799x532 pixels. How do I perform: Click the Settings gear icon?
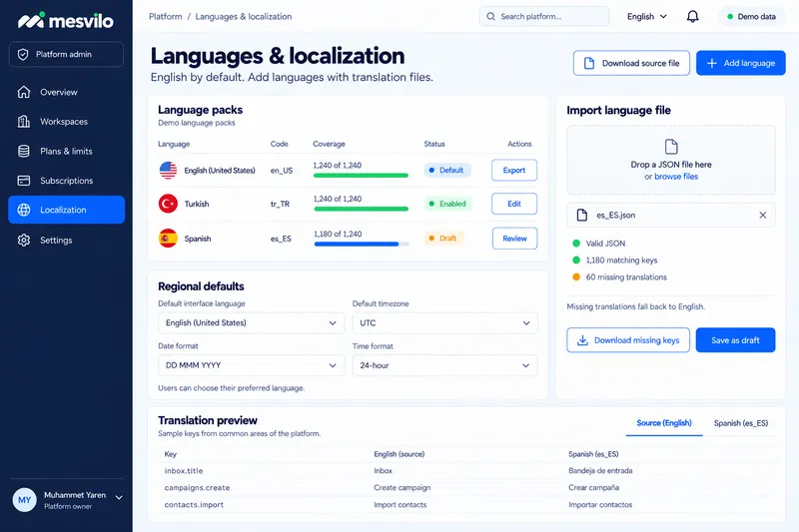pyautogui.click(x=23, y=240)
